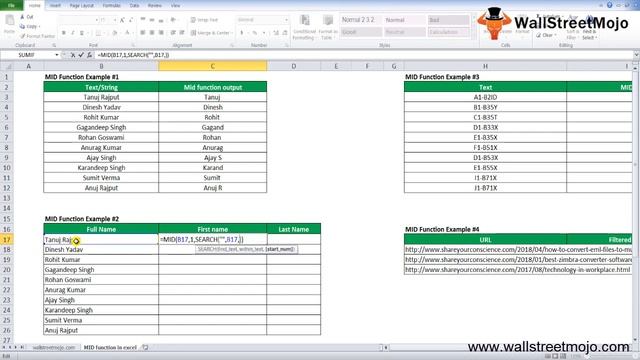The height and width of the screenshot is (360, 640).
Task: Apply the Normal 2 3 2 cell style
Action: [361, 20]
